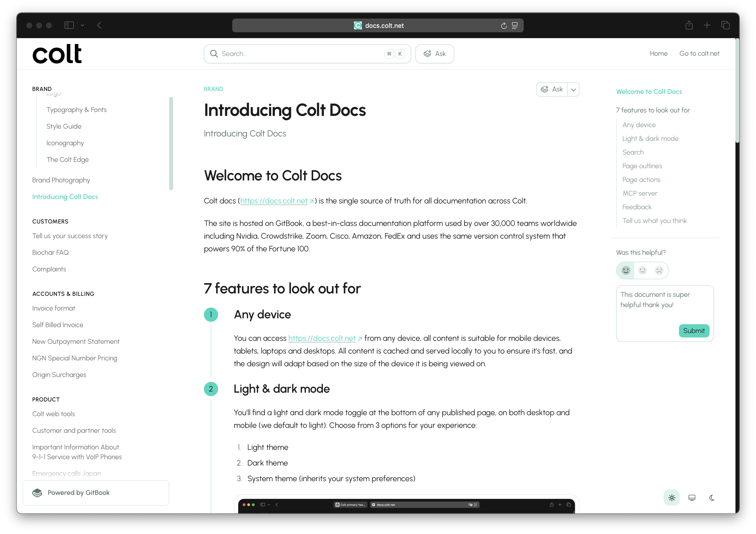Viewport: 756px width, 534px height.
Task: Toggle the Safari sidebar panel button
Action: (69, 25)
